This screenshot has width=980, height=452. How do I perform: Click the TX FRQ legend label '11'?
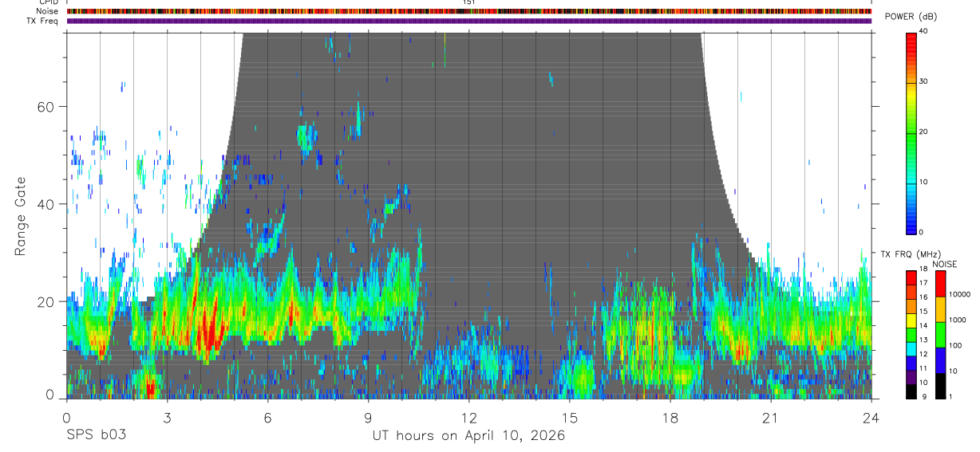click(924, 368)
